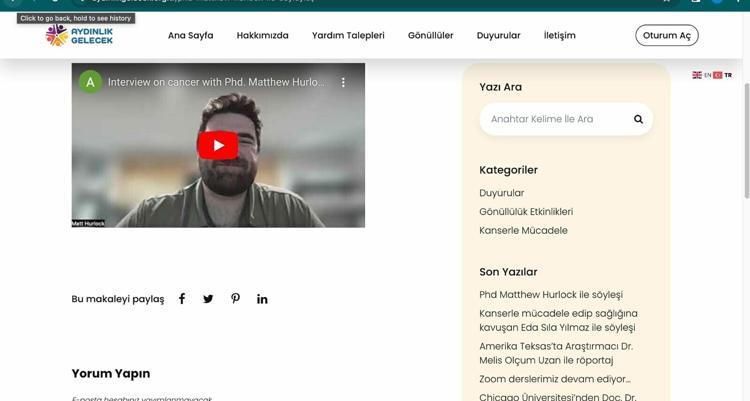
Task: Share article on Facebook
Action: [182, 299]
